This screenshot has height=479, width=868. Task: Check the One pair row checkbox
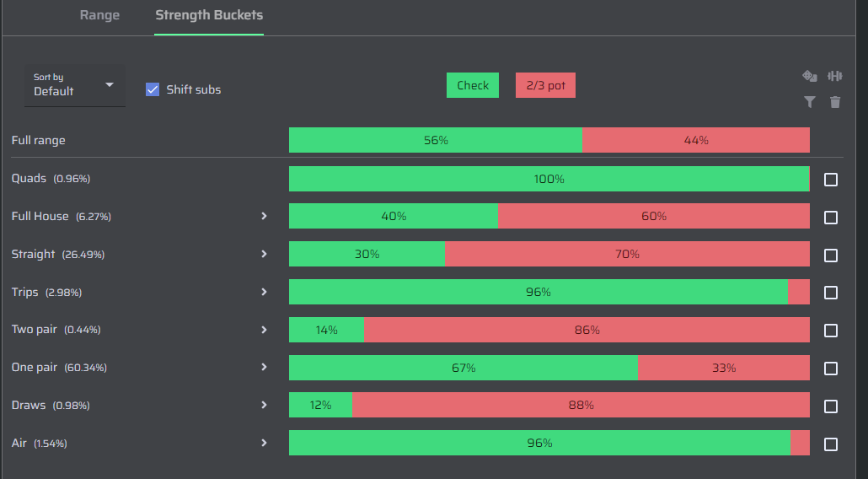click(x=830, y=369)
